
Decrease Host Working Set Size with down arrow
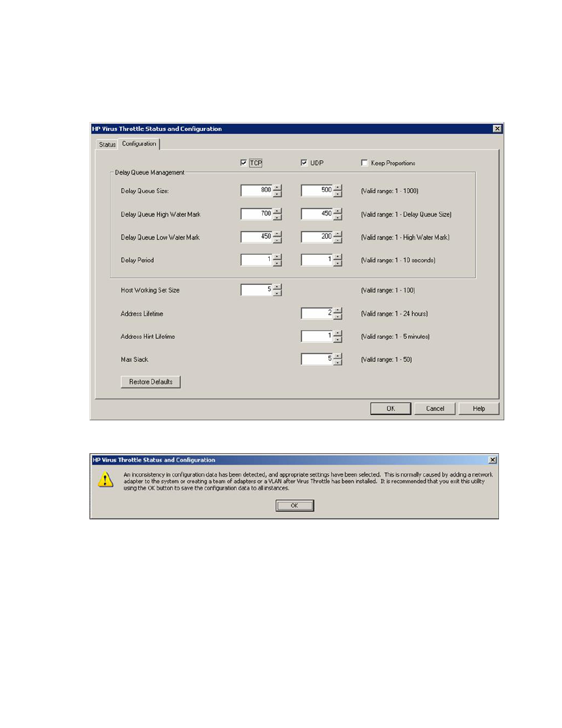click(277, 293)
